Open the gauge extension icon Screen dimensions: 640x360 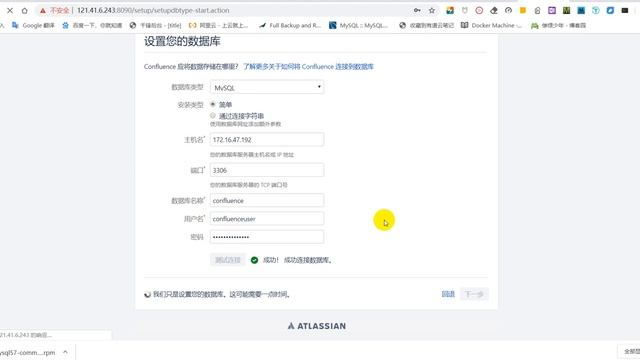[x=508, y=11]
